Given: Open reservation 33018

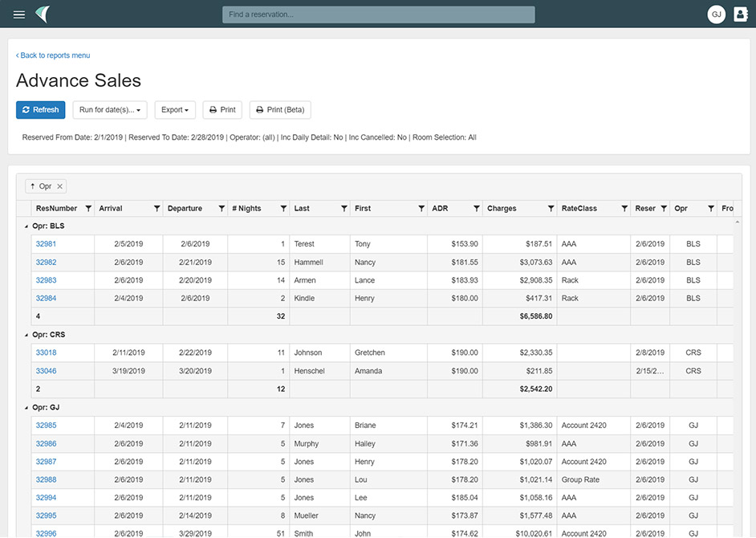Looking at the screenshot, I should 46,353.
